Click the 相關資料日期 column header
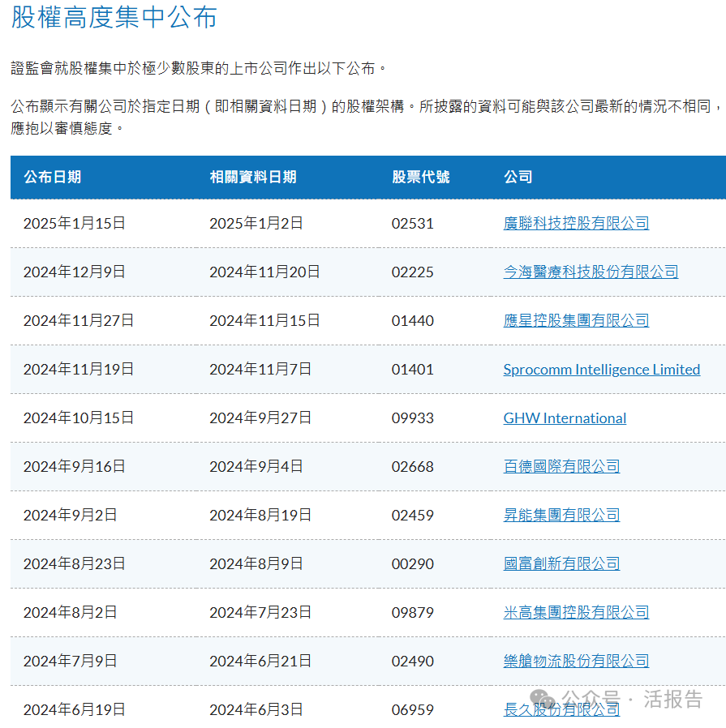The image size is (726, 728). (252, 177)
